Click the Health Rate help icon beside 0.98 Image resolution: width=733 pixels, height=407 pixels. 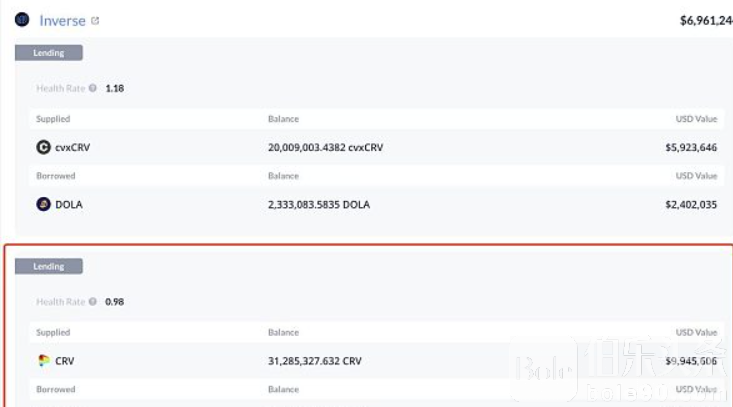tap(93, 301)
